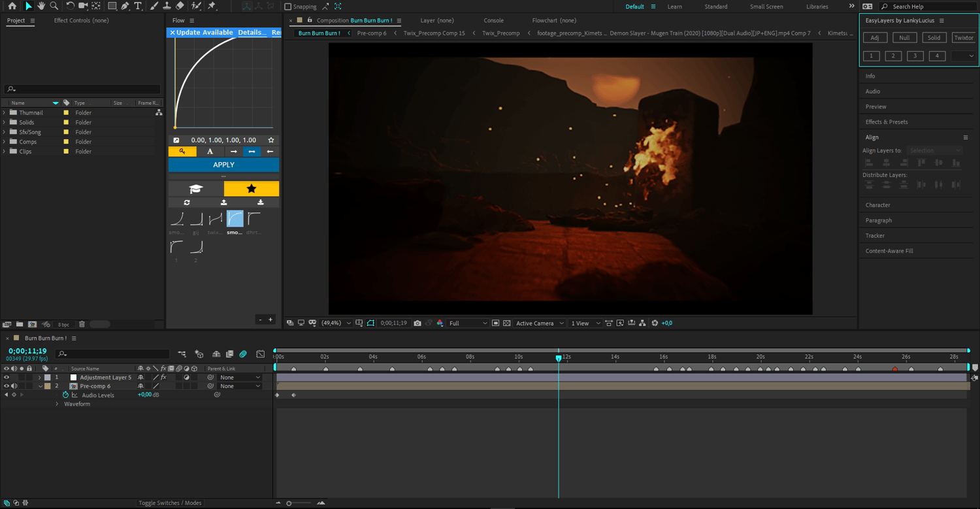Mute audio of Pre-comp 6 layer
This screenshot has width=980, height=509.
tap(14, 386)
